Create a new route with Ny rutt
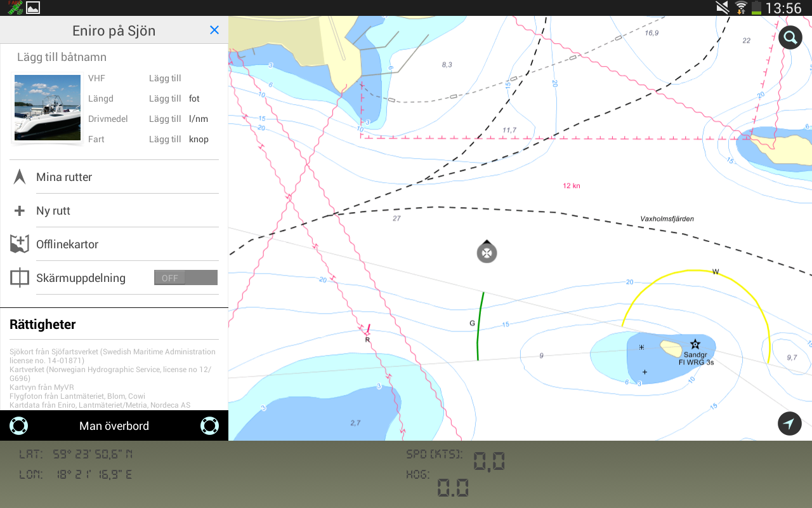The width and height of the screenshot is (812, 508). point(114,211)
